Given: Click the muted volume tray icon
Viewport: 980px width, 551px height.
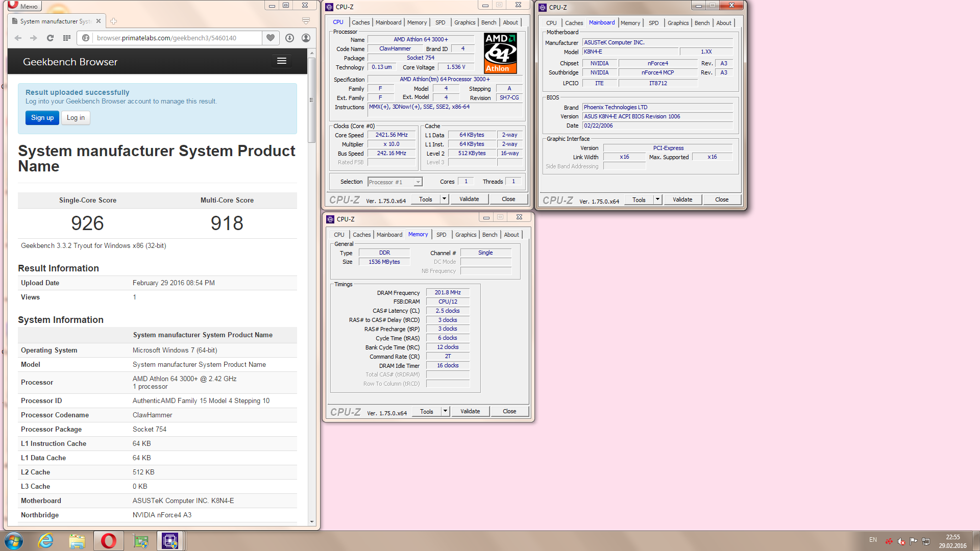Looking at the screenshot, I should pyautogui.click(x=901, y=541).
